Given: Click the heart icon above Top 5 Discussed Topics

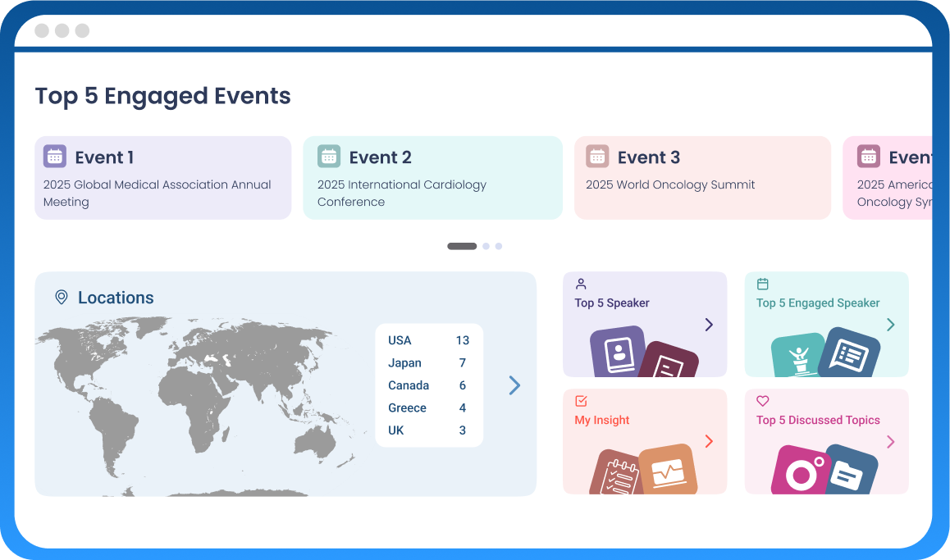Looking at the screenshot, I should (x=762, y=401).
